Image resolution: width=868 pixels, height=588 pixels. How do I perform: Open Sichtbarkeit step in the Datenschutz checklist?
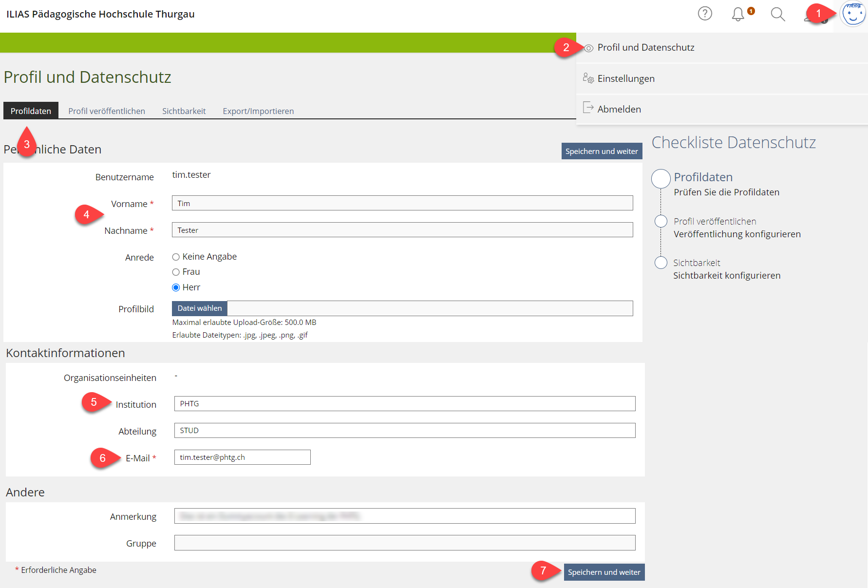point(696,263)
